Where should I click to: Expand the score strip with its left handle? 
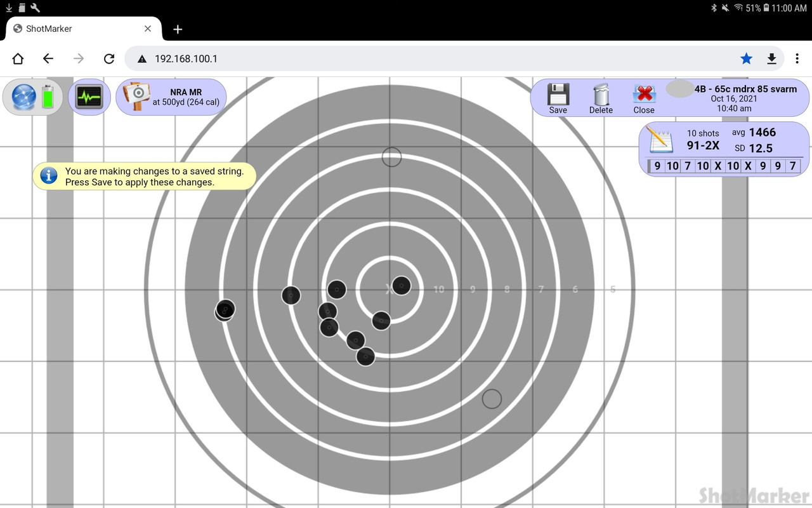pos(649,166)
